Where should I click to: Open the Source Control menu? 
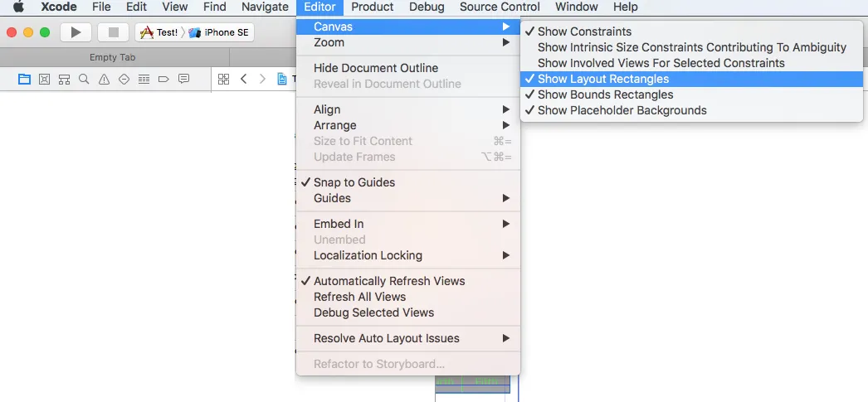pos(500,7)
